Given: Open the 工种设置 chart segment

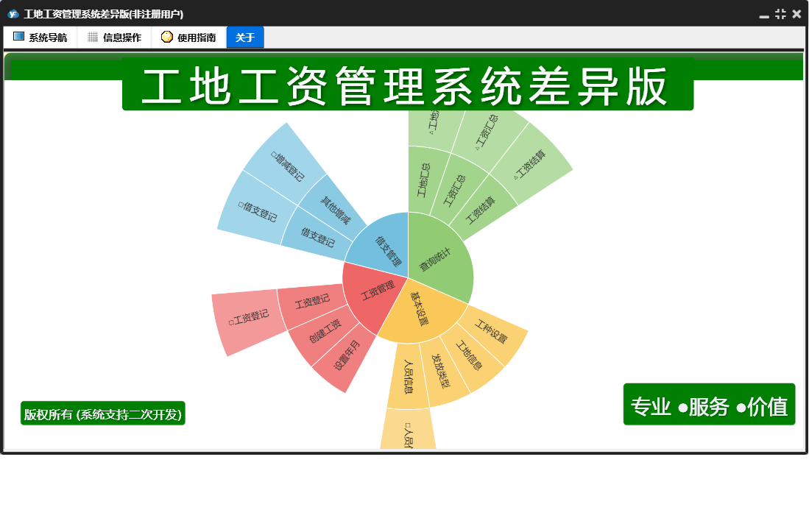Looking at the screenshot, I should [x=492, y=331].
